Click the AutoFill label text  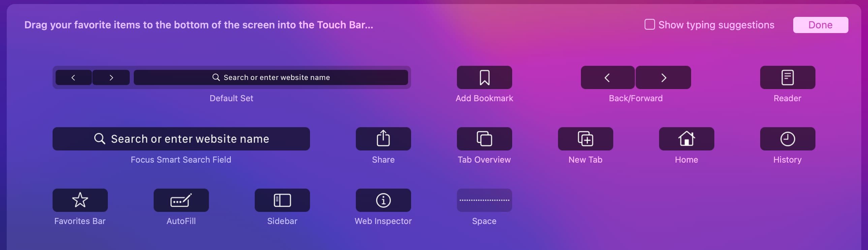[181, 221]
